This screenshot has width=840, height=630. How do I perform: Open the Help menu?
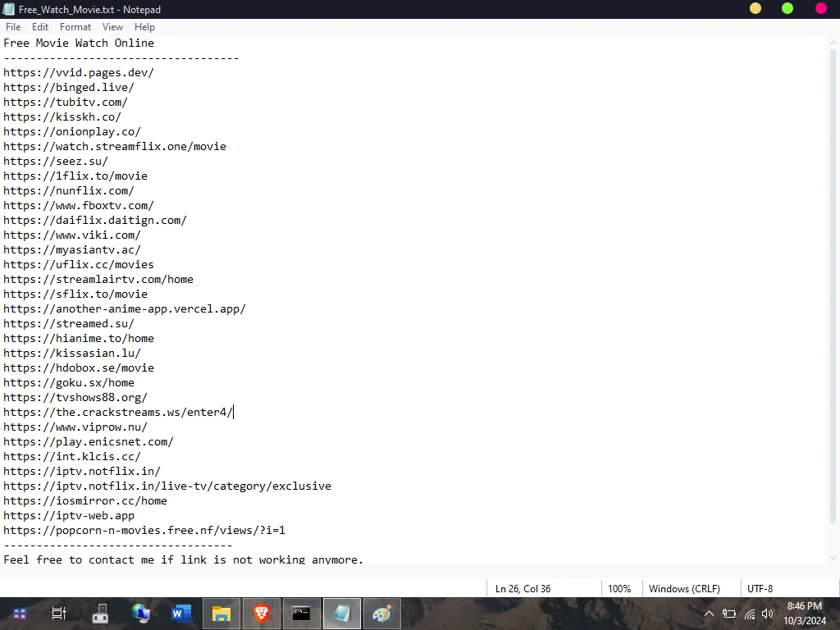tap(144, 27)
